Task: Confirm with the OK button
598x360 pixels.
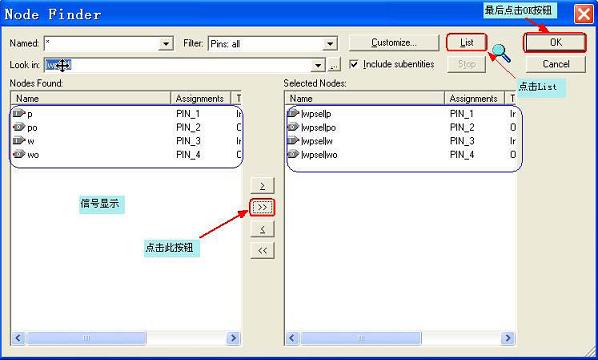Action: 555,42
